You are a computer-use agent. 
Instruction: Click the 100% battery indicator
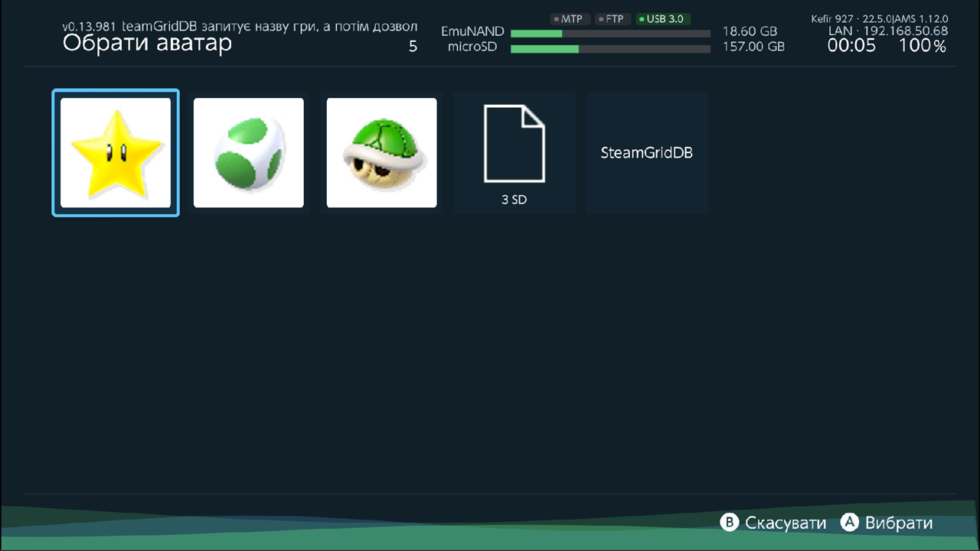click(923, 46)
